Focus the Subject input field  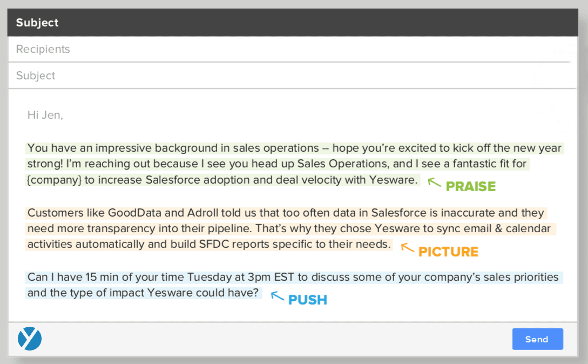[292, 76]
